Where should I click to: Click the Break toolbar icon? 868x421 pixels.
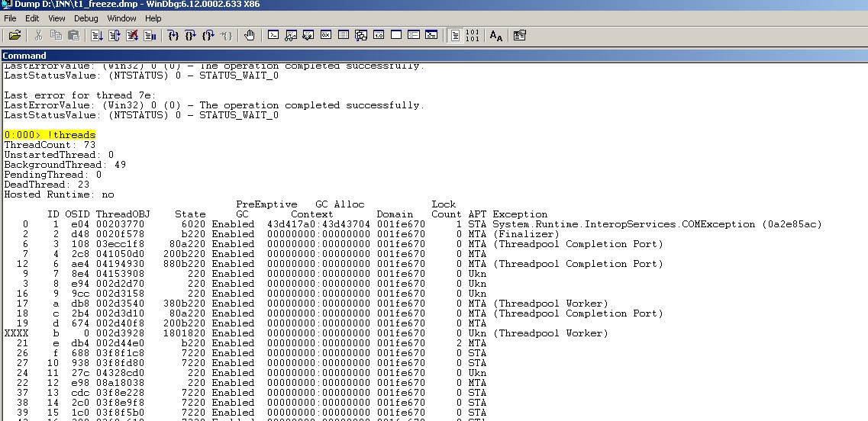150,35
